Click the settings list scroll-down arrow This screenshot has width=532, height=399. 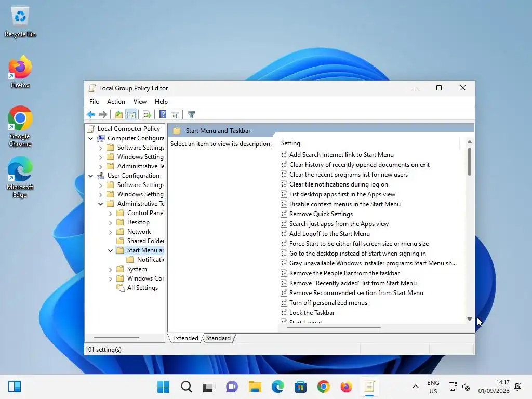[470, 318]
